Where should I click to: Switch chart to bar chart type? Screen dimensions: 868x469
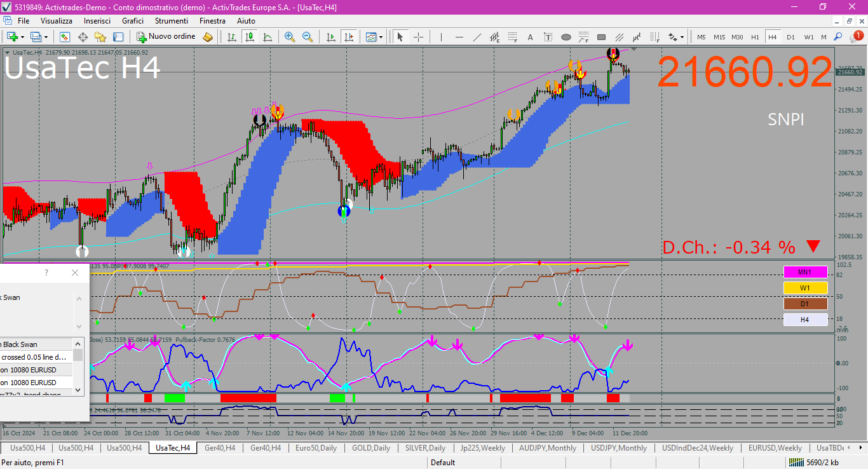click(x=232, y=37)
